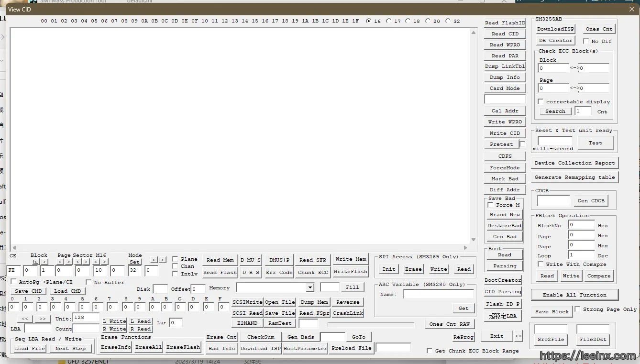Click the Block left arrow button
This screenshot has height=364, width=640.
(x=36, y=262)
